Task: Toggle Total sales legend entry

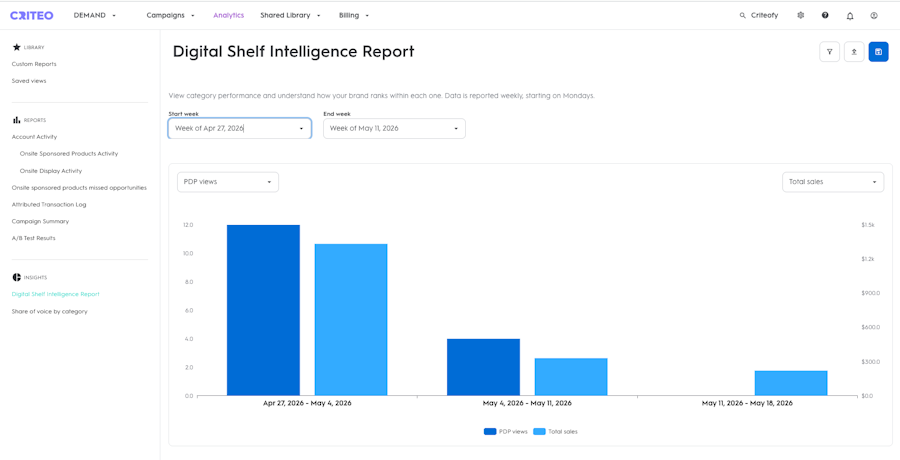Action: tap(556, 432)
